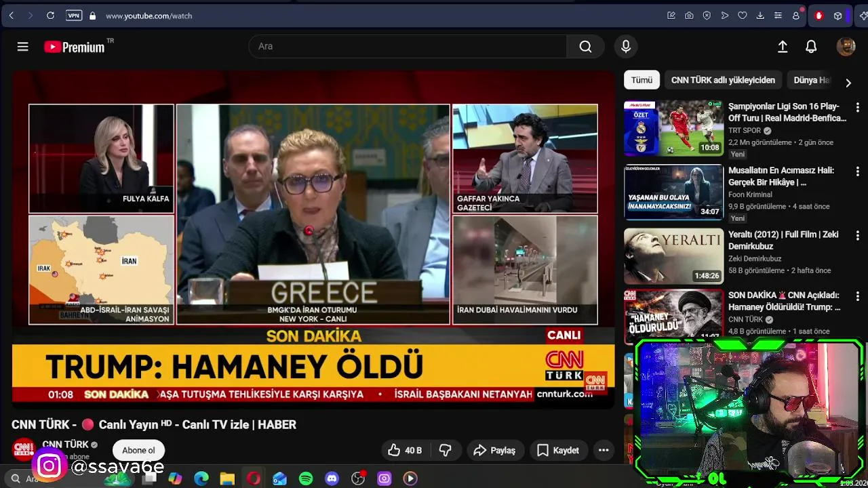Image resolution: width=868 pixels, height=488 pixels.
Task: Take a snapshot with the camera icon
Action: coord(689,16)
